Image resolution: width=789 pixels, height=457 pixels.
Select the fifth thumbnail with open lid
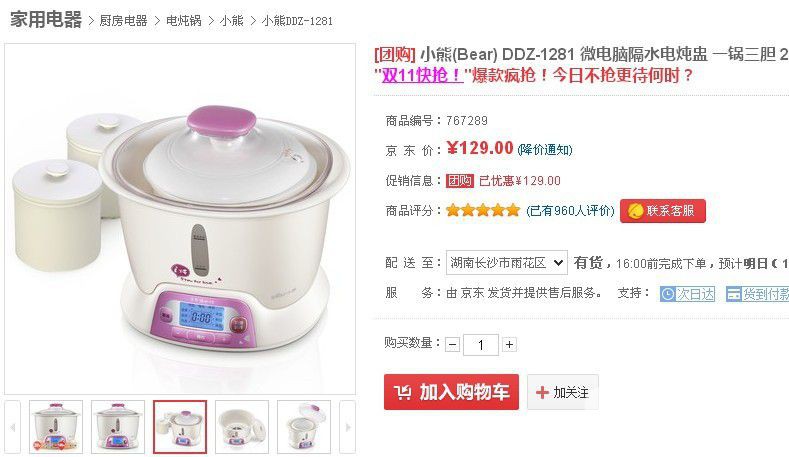[303, 427]
